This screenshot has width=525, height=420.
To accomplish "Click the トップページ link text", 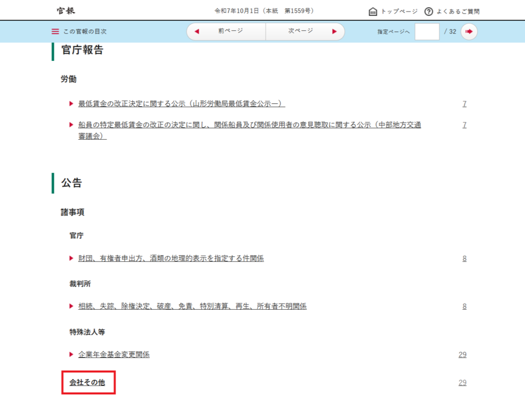I will pyautogui.click(x=399, y=12).
